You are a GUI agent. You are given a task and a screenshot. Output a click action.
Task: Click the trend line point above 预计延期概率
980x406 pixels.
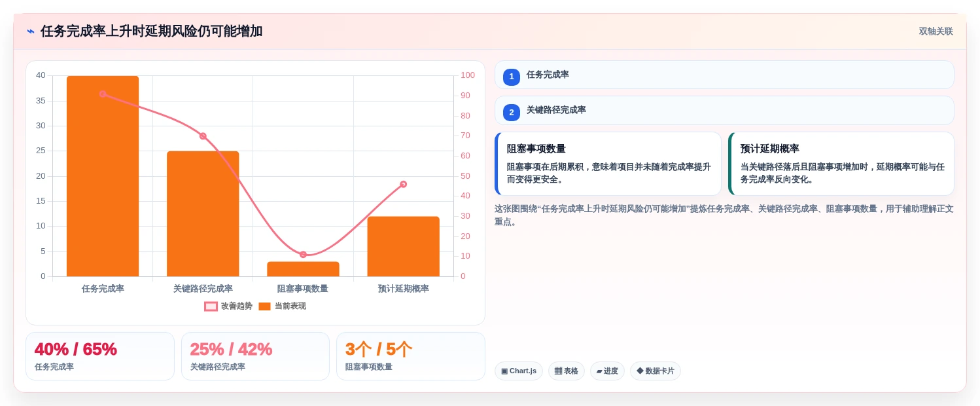click(403, 184)
